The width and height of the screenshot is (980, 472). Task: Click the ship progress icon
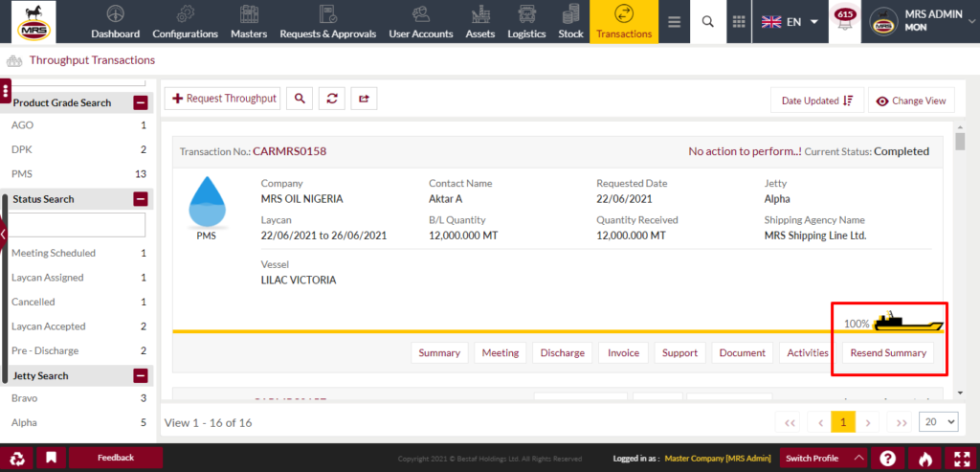click(909, 322)
